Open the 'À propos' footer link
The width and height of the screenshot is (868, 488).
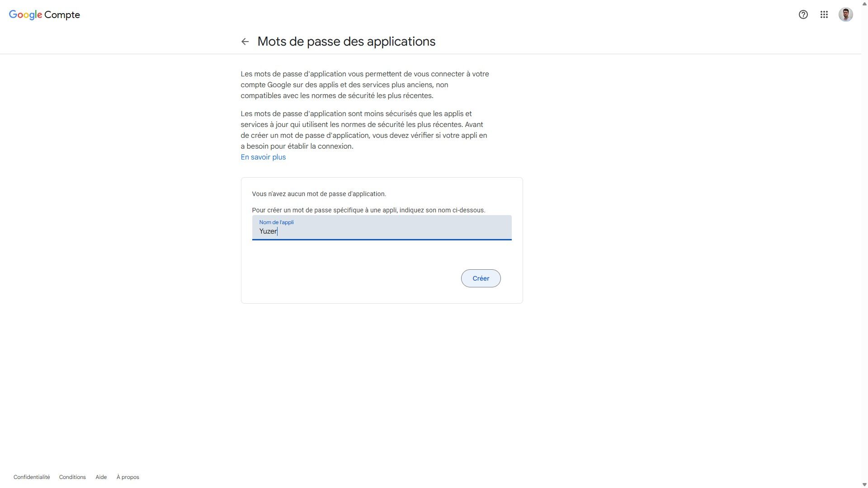[x=127, y=477]
